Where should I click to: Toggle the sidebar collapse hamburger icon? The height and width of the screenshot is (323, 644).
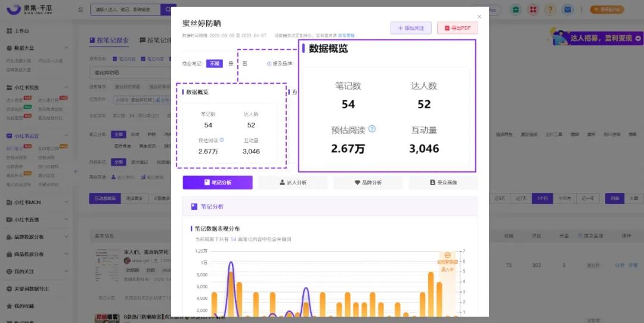(80, 10)
